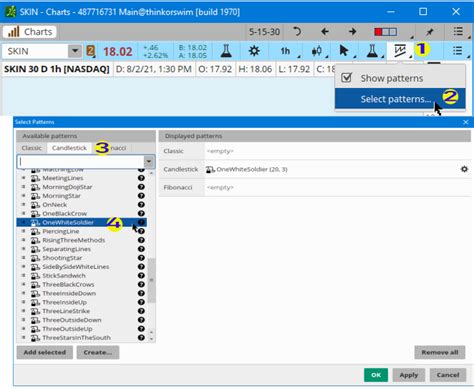Select OnNeck pattern row
Image resolution: width=474 pixels, height=389 pixels.
click(x=82, y=205)
